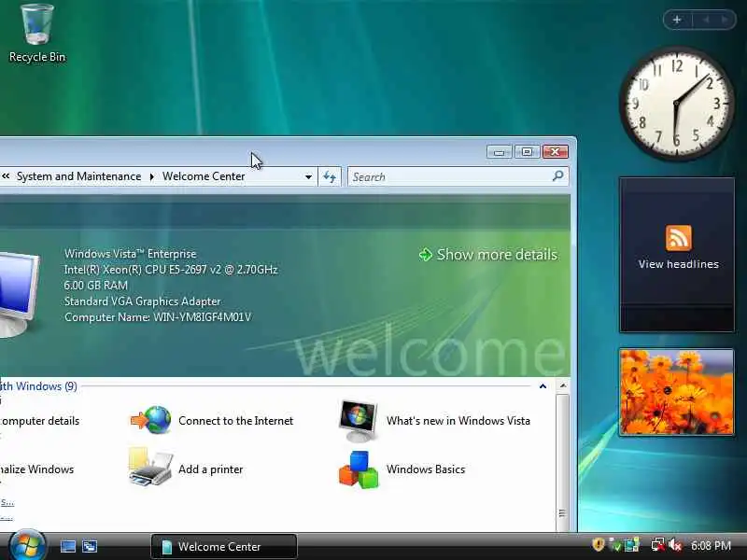This screenshot has height=560, width=747.
Task: Open the Recycle Bin desktop icon
Action: [37, 34]
